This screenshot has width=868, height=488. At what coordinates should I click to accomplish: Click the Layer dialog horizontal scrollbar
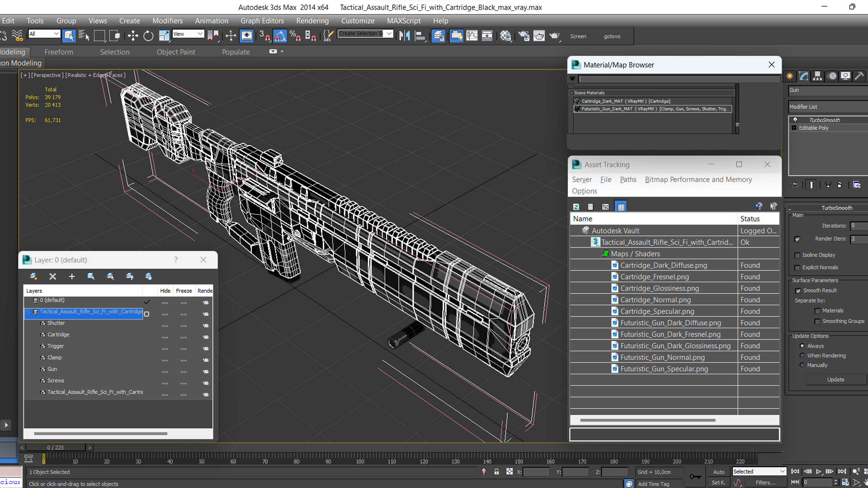100,434
